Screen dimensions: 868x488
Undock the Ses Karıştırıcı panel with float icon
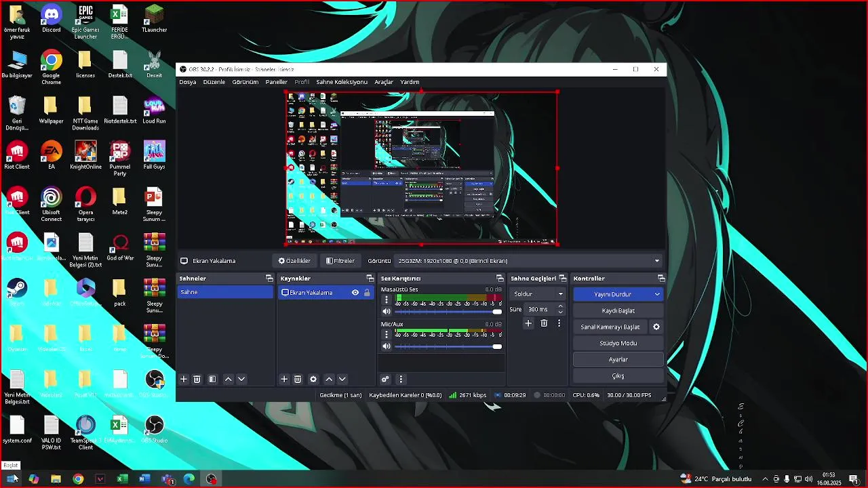click(500, 279)
